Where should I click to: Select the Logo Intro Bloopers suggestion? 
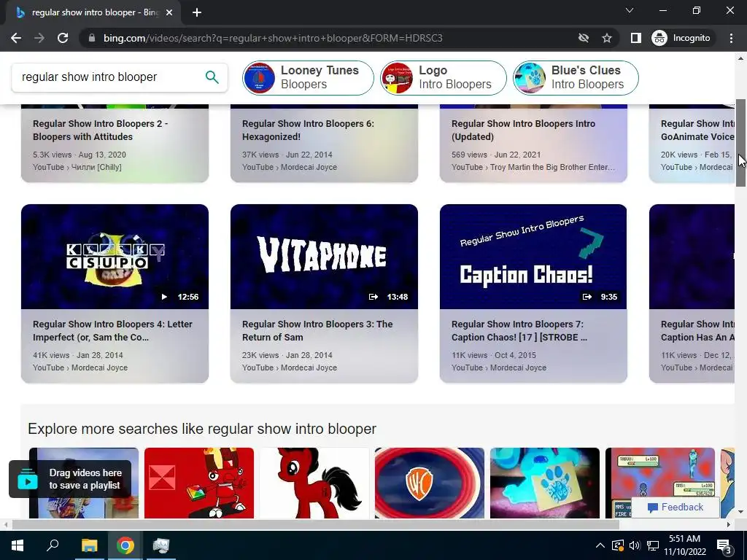tap(443, 77)
